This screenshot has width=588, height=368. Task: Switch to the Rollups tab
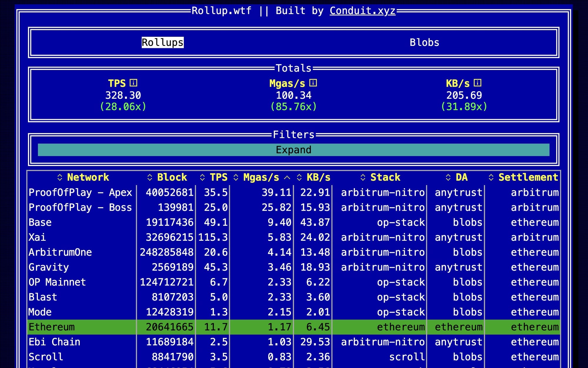click(163, 42)
